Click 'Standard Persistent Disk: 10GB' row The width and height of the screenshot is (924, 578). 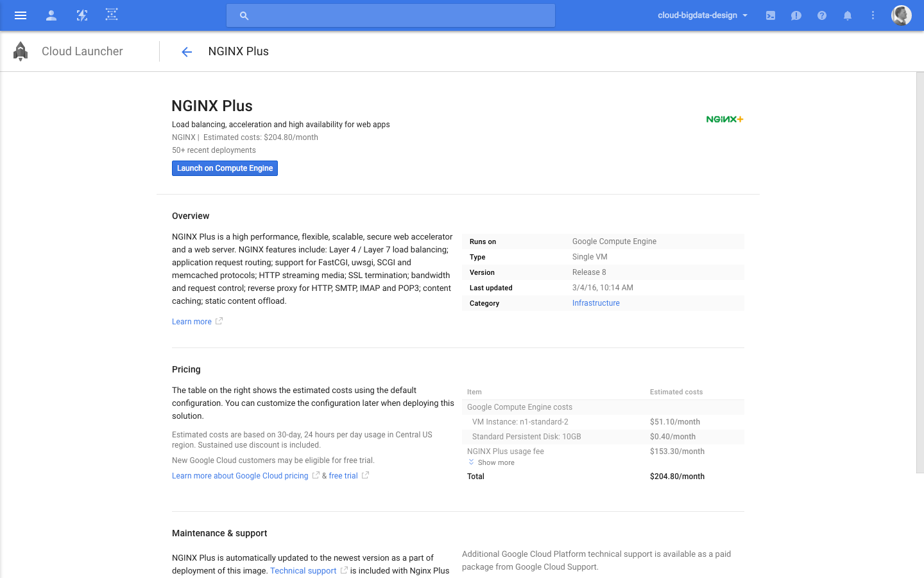[x=603, y=437]
